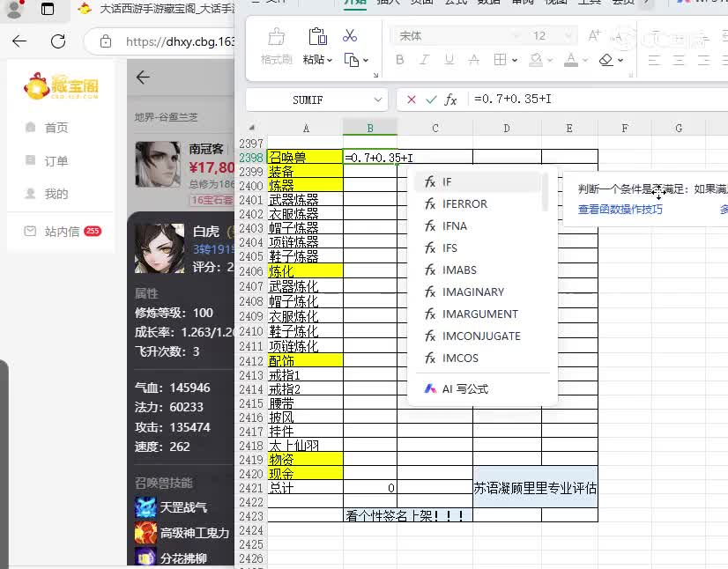
Task: Open Insert Function via the fx icon
Action: coord(450,100)
